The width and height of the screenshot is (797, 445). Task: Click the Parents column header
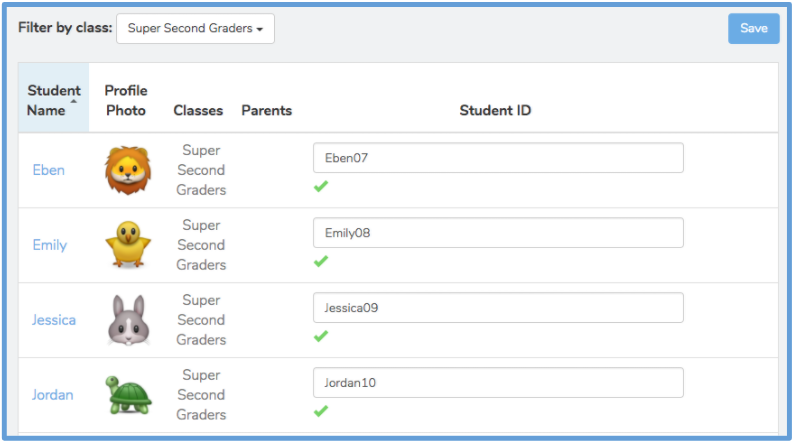266,110
